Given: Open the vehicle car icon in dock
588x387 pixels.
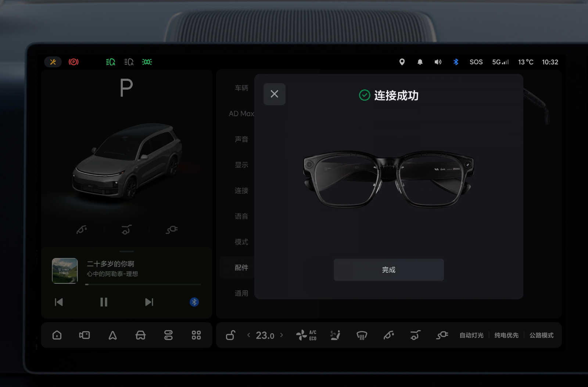Looking at the screenshot, I should (x=140, y=335).
